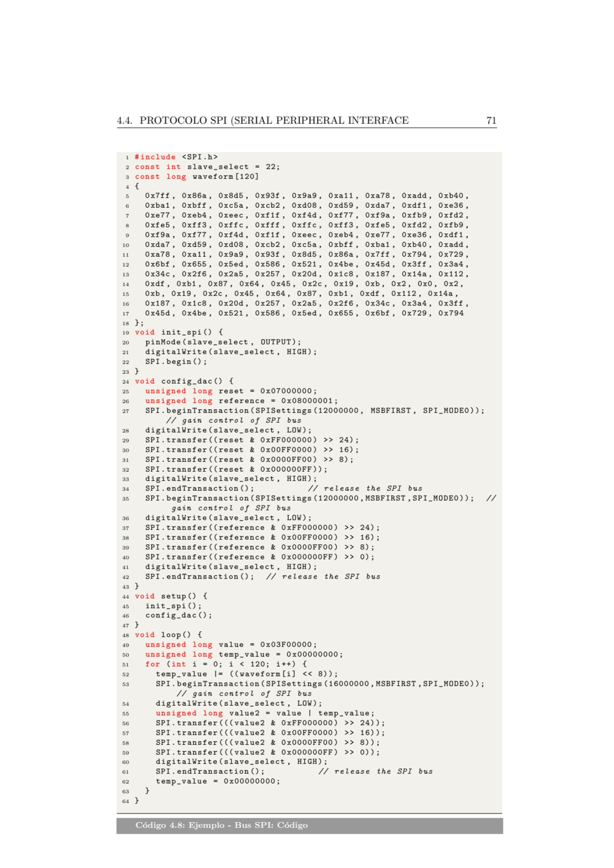Screen dimensions: 614x868
Task: Click "pinMode(slave_select, OUTPUT);" line
Action: pos(223,342)
